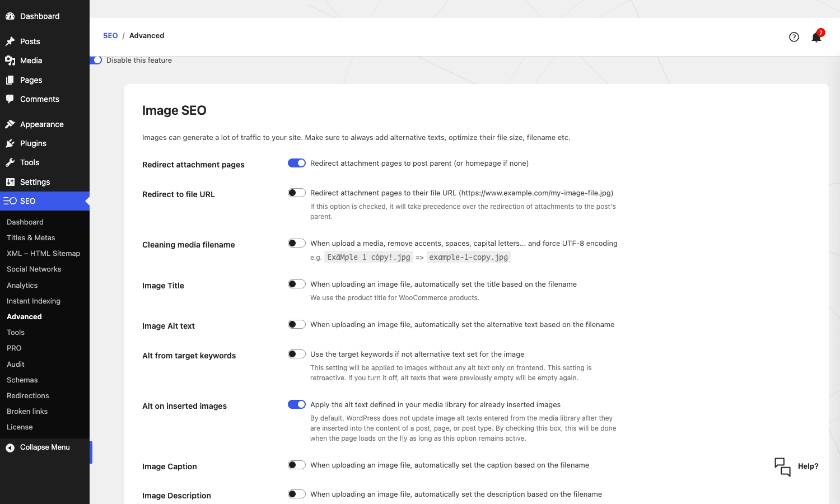Viewport: 840px width, 504px height.
Task: Enable the Image Caption toggle
Action: 297,465
